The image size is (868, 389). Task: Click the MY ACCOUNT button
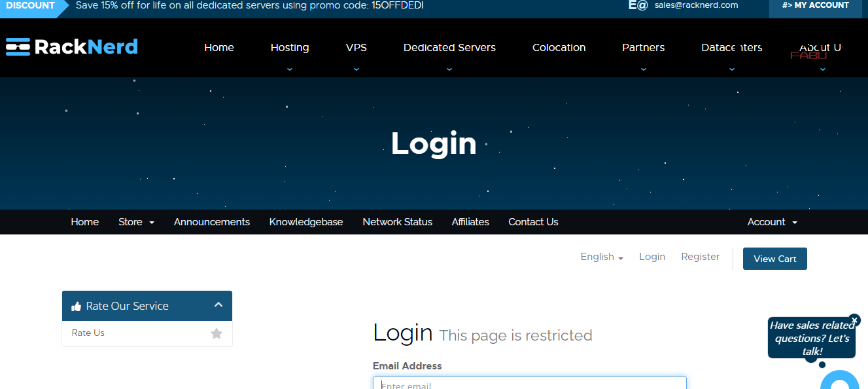(815, 6)
